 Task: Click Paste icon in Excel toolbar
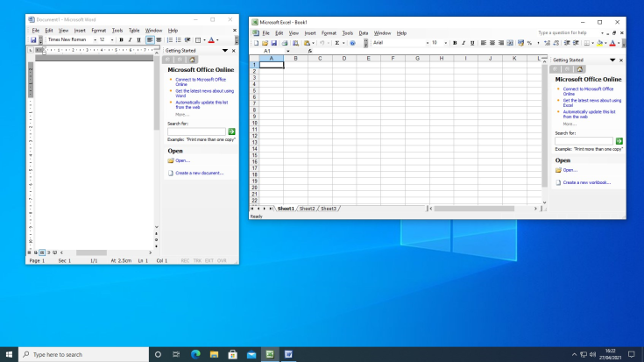(307, 43)
